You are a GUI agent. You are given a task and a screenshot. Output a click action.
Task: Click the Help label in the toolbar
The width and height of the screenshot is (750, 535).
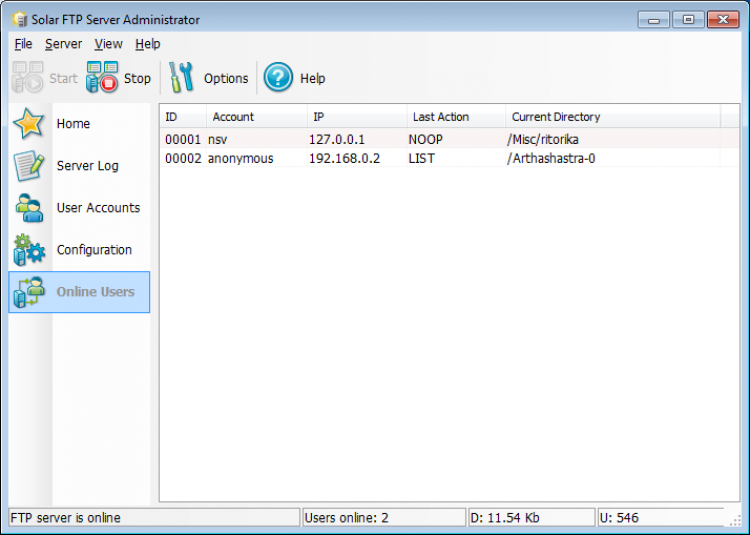point(312,78)
